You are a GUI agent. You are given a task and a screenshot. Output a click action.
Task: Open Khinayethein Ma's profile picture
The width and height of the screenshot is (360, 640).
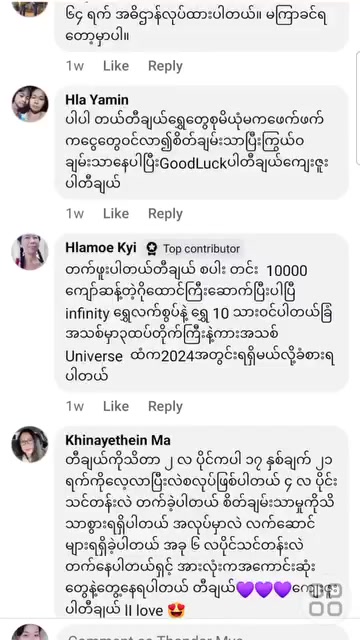[x=30, y=444]
